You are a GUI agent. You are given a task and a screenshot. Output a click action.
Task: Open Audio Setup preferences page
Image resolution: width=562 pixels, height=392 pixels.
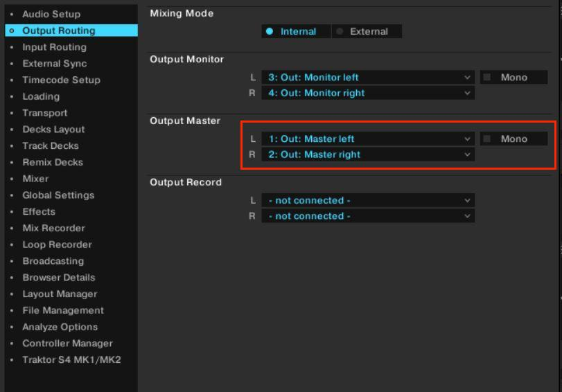[x=51, y=14]
